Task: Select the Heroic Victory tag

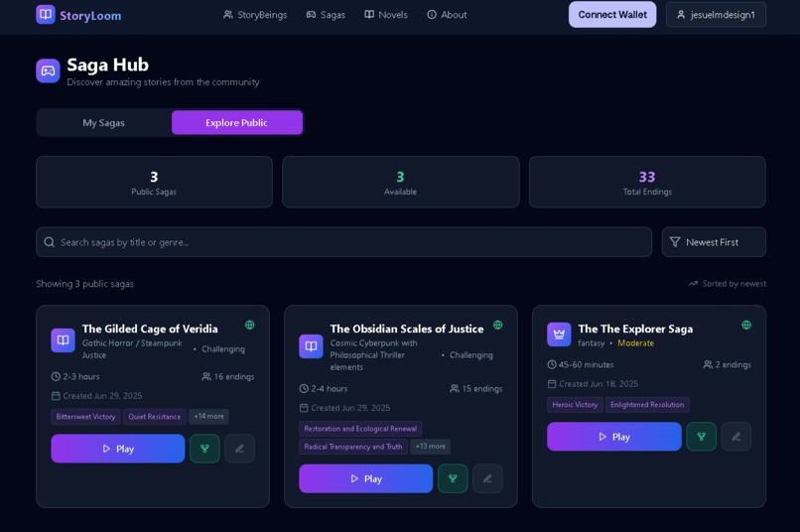Action: pos(575,405)
